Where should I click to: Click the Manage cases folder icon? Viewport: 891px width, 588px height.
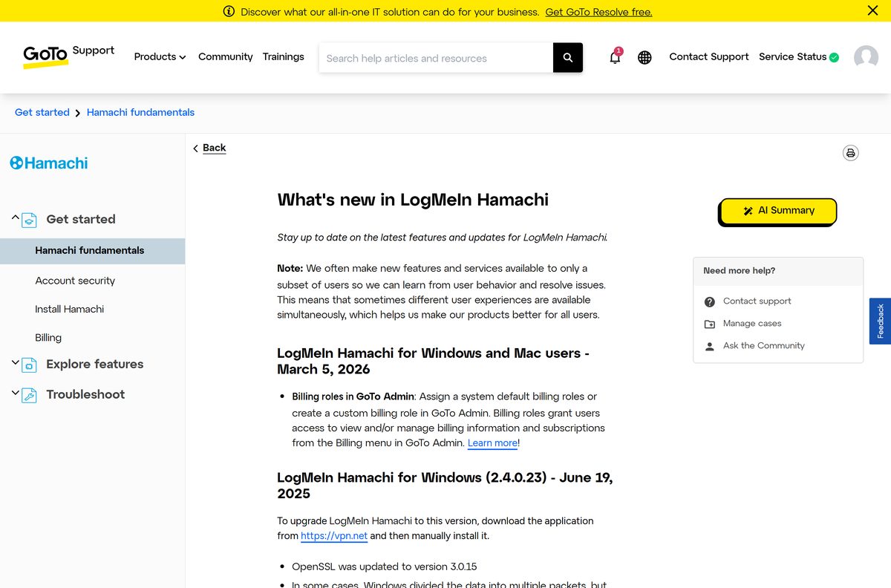pyautogui.click(x=710, y=324)
